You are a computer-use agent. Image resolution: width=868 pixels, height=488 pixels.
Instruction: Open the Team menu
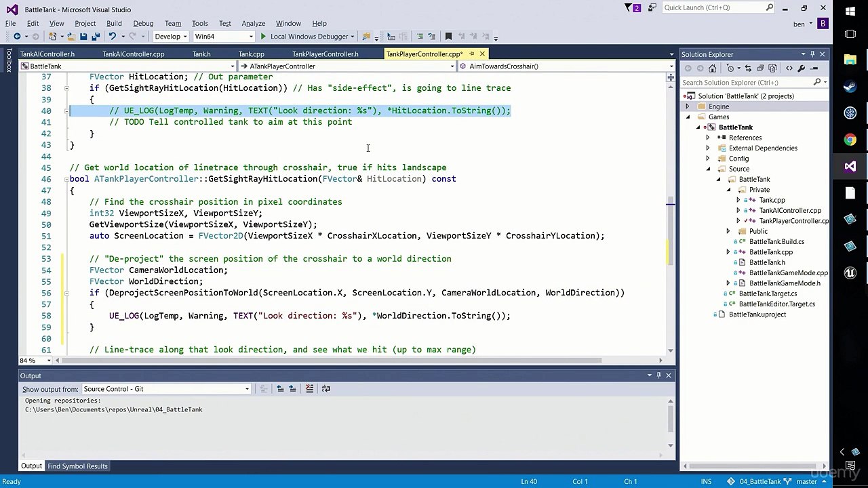[173, 23]
